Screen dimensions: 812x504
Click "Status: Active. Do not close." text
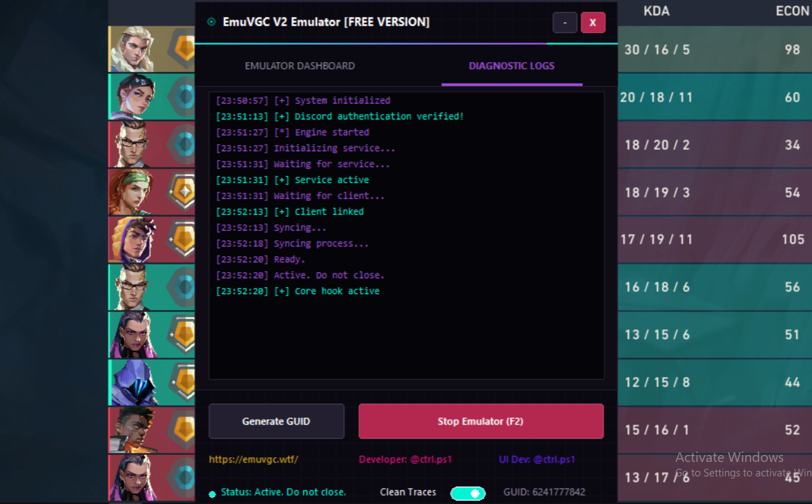click(x=283, y=492)
